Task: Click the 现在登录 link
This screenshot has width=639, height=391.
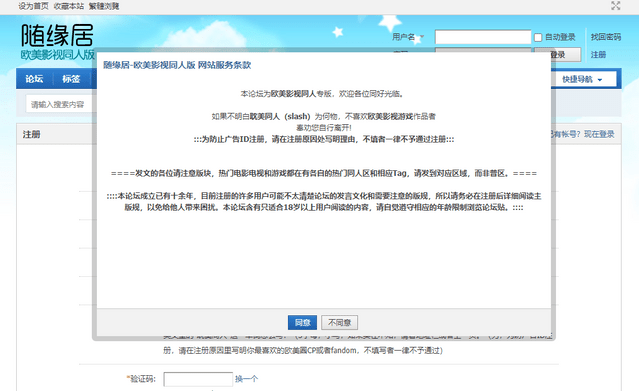Action: pos(599,134)
